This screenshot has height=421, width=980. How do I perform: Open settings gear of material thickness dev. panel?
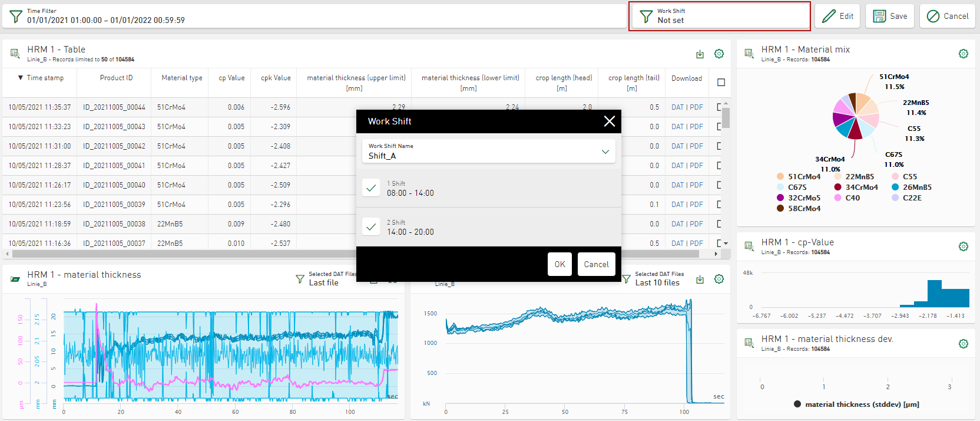pos(963,343)
